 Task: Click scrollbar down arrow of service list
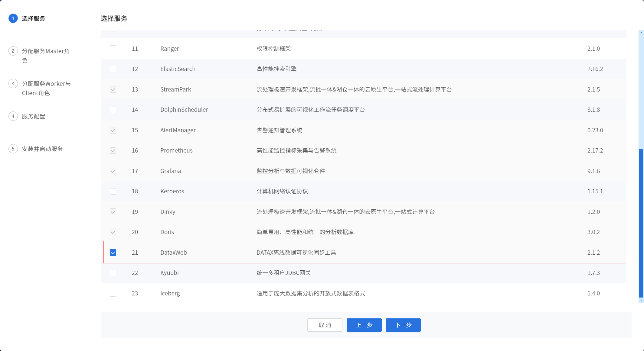[x=641, y=300]
